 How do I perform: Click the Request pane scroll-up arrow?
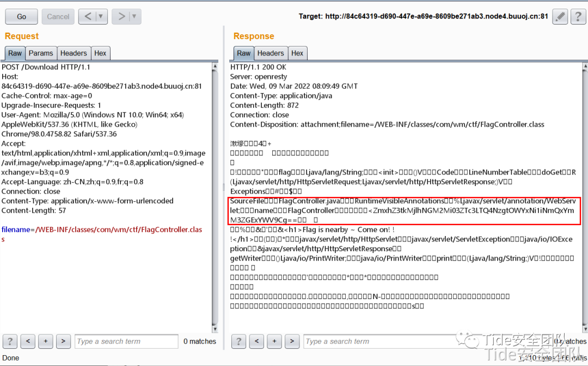(215, 66)
